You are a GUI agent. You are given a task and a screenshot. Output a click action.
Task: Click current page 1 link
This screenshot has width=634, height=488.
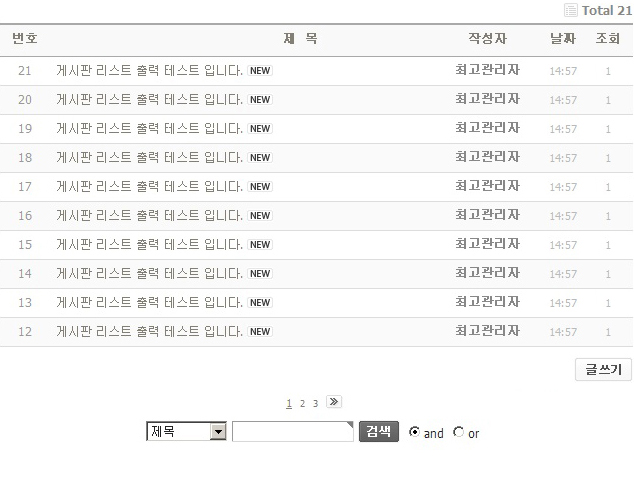pyautogui.click(x=289, y=404)
